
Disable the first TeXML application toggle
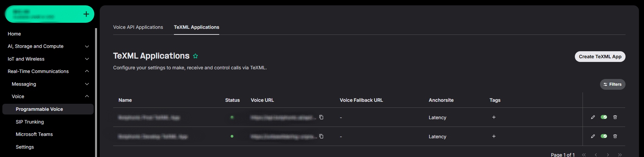click(604, 117)
